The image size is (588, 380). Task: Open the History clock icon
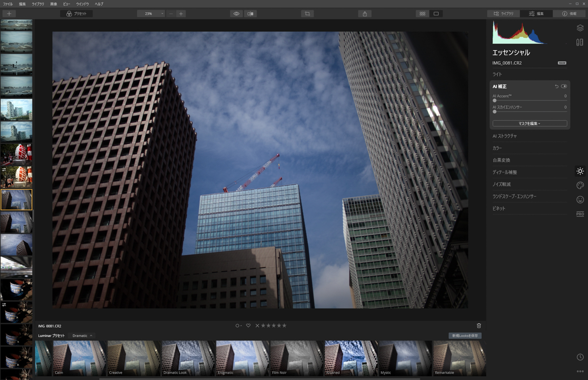click(x=580, y=357)
